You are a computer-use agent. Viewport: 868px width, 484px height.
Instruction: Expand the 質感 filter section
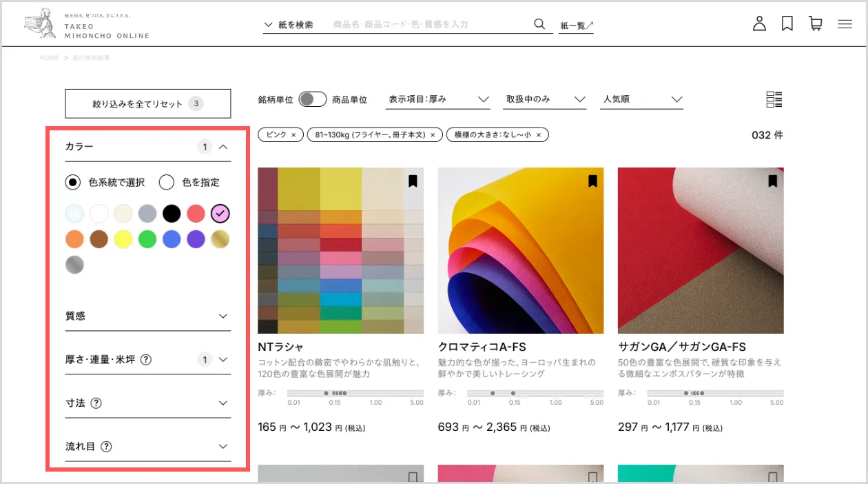[x=147, y=316]
